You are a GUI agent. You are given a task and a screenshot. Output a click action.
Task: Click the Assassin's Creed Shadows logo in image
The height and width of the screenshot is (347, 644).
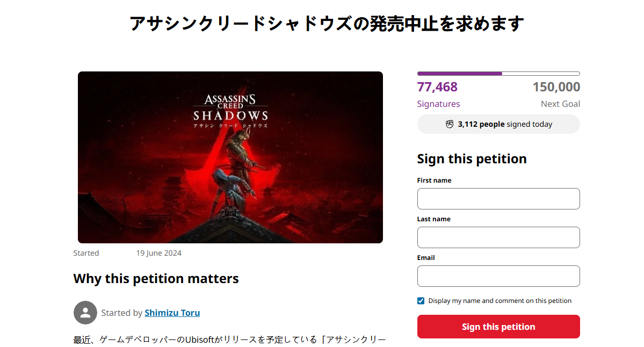pyautogui.click(x=230, y=110)
